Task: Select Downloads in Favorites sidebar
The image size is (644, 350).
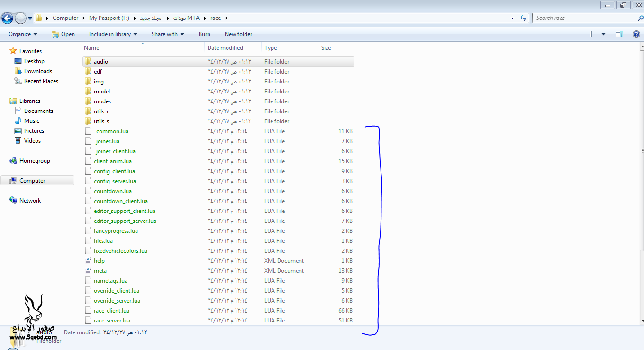Action: pyautogui.click(x=38, y=71)
